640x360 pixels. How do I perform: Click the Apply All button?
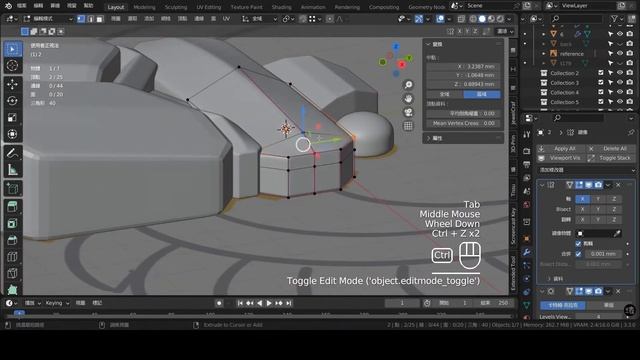click(561, 149)
